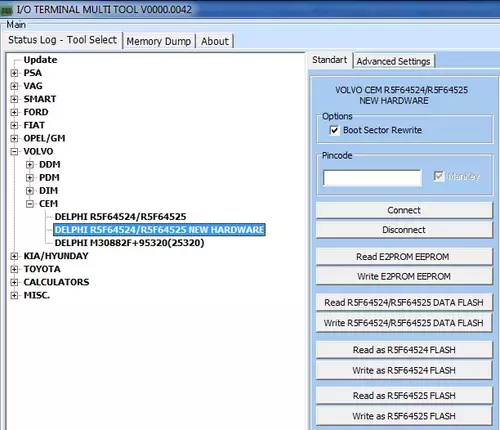Screen dimensions: 500x430
Task: Click the Connect button
Action: click(x=404, y=210)
